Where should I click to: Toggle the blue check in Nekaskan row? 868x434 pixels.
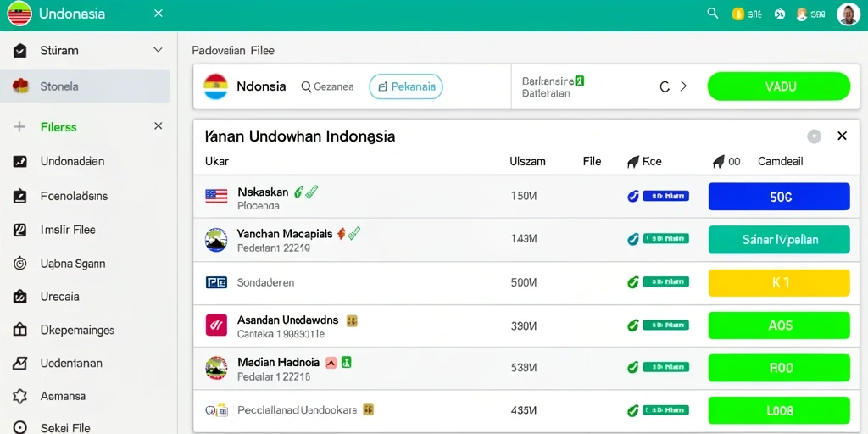(632, 196)
